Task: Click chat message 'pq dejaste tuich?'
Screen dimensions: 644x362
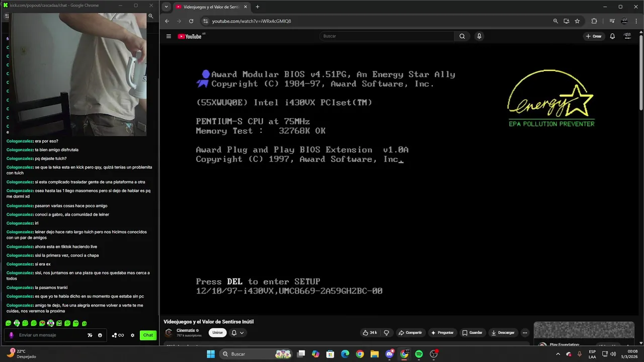Action: coord(50,158)
